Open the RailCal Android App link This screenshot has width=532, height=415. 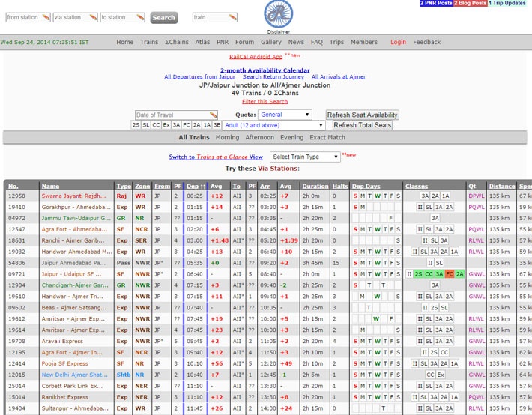pyautogui.click(x=256, y=57)
